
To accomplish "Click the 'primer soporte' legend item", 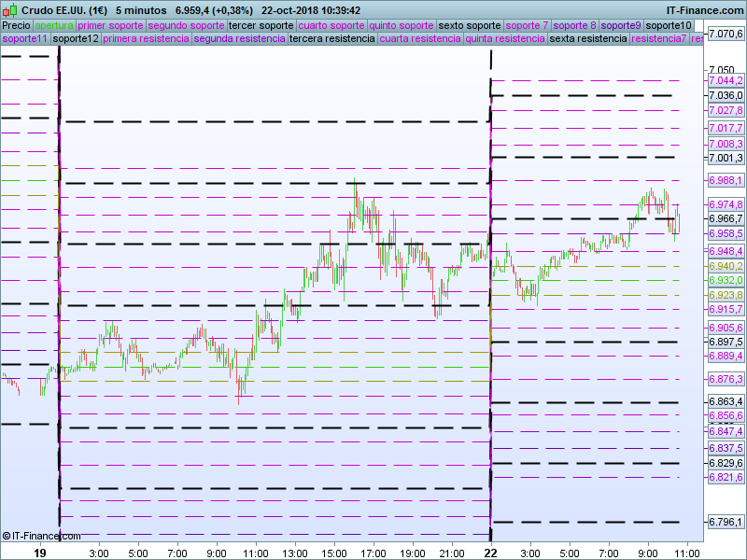I will pyautogui.click(x=111, y=25).
